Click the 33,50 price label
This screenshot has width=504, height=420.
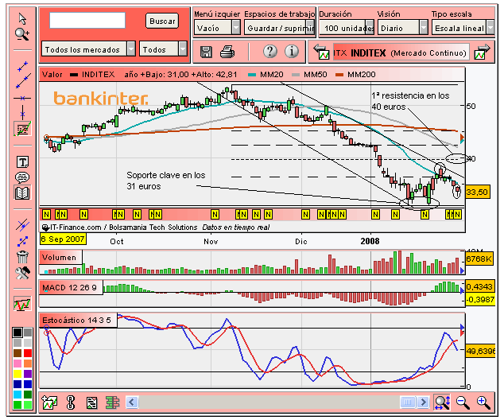[x=477, y=192]
